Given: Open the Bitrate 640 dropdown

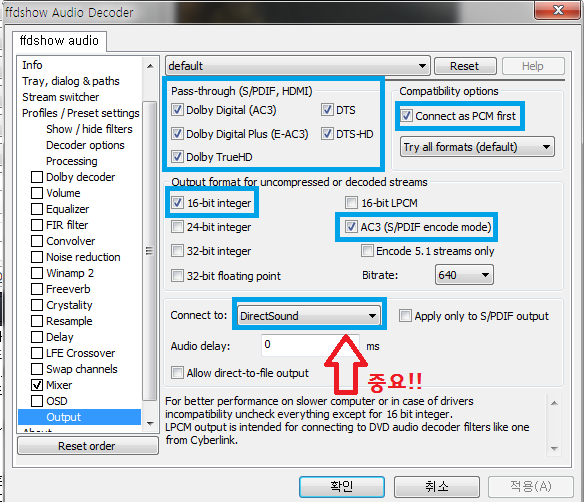Looking at the screenshot, I should click(x=464, y=275).
